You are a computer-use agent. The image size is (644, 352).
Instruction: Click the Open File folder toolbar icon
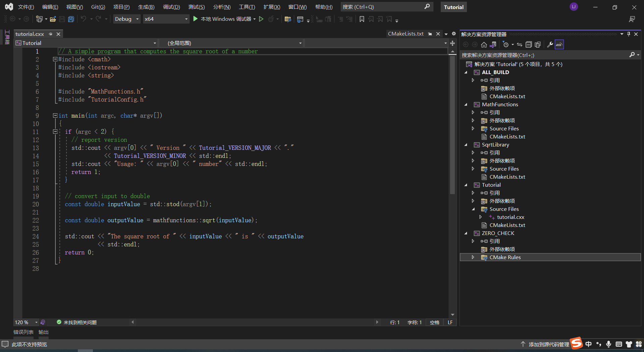(x=53, y=19)
